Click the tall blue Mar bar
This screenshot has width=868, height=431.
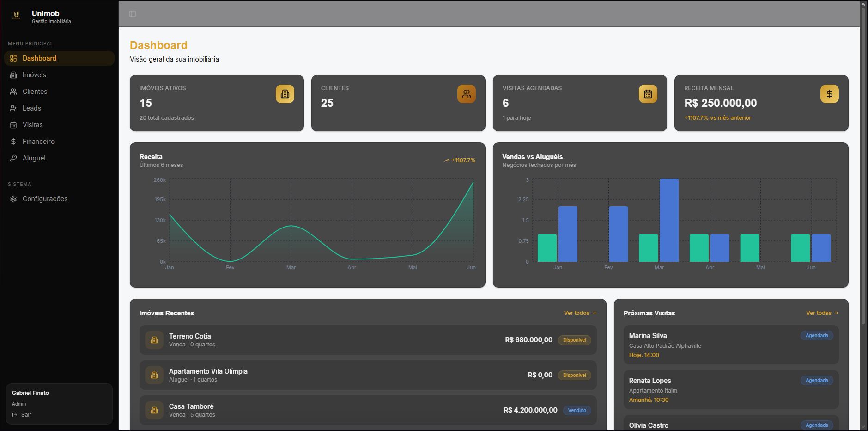669,220
